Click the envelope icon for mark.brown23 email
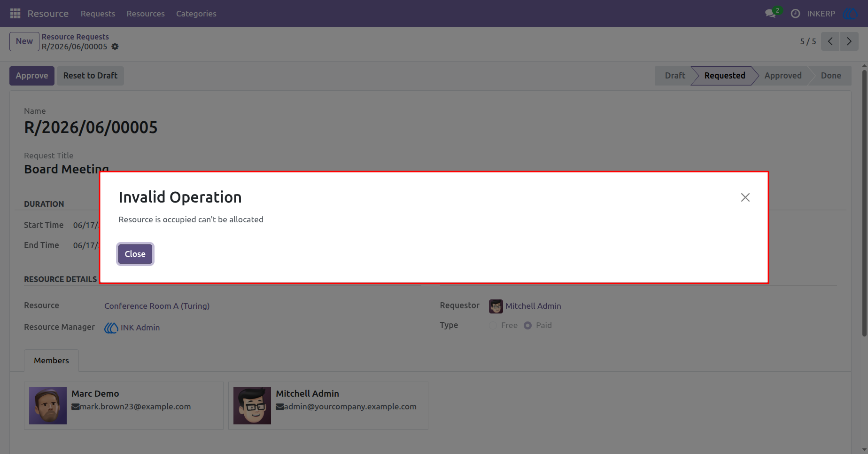 coord(76,407)
